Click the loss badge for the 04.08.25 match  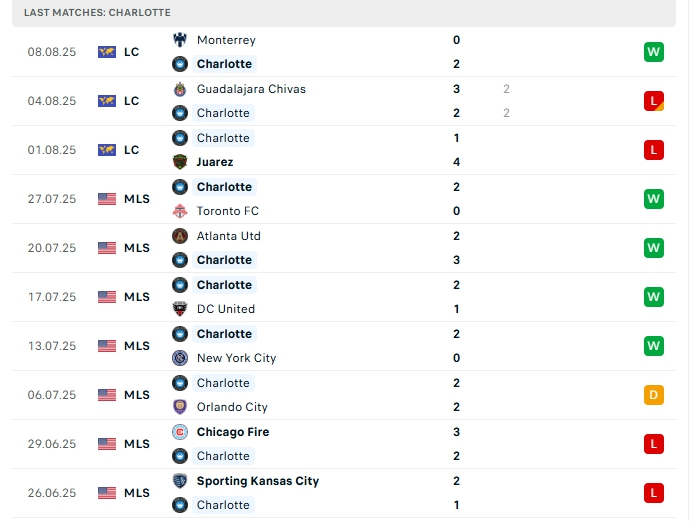[x=654, y=101]
